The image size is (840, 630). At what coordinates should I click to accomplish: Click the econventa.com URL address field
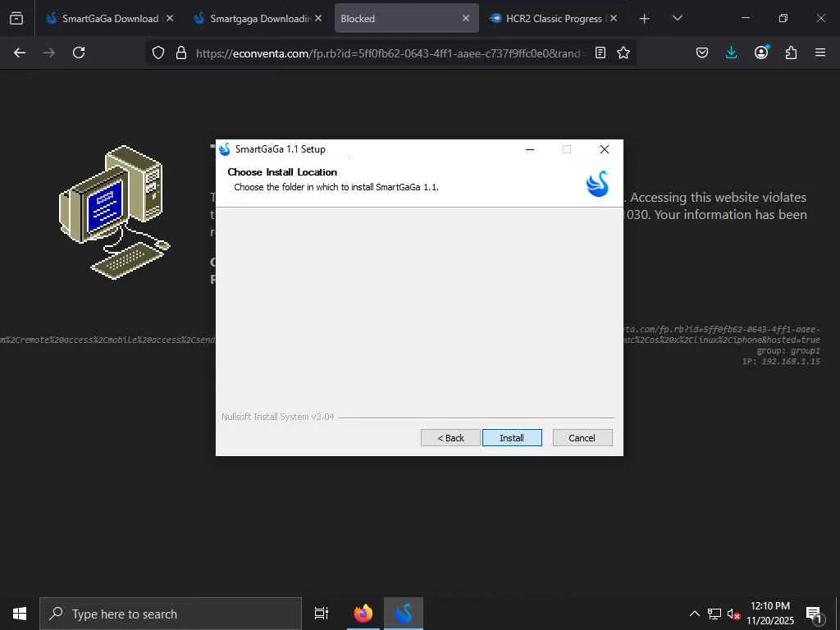tap(391, 53)
